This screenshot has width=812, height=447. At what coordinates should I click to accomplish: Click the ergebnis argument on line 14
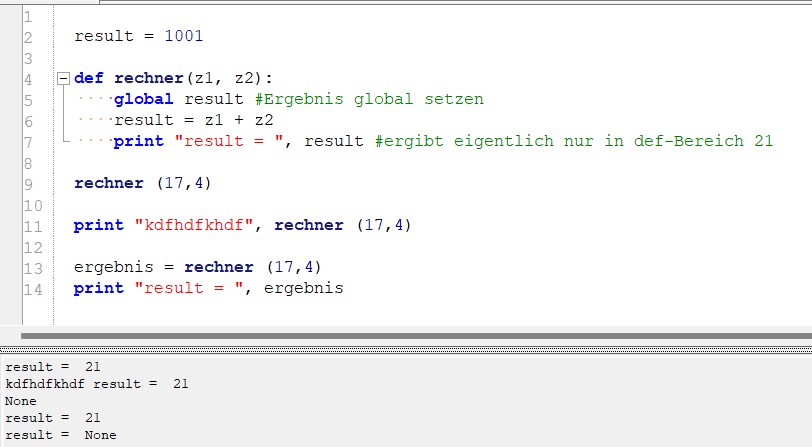pyautogui.click(x=304, y=288)
